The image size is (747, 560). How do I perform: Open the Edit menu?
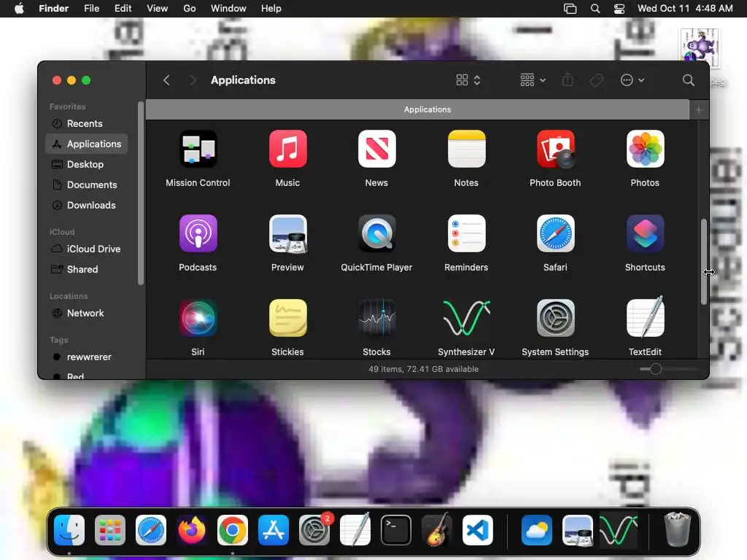(123, 9)
